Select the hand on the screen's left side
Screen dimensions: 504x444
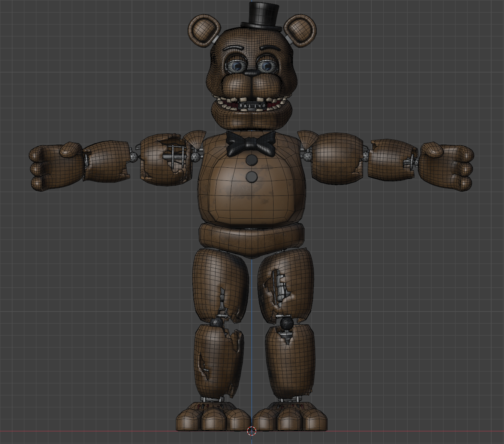pos(56,166)
